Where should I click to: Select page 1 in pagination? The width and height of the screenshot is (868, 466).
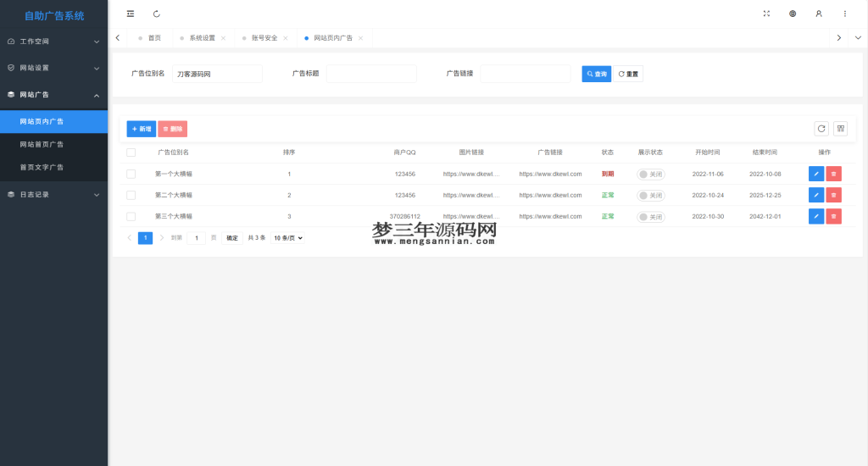145,238
